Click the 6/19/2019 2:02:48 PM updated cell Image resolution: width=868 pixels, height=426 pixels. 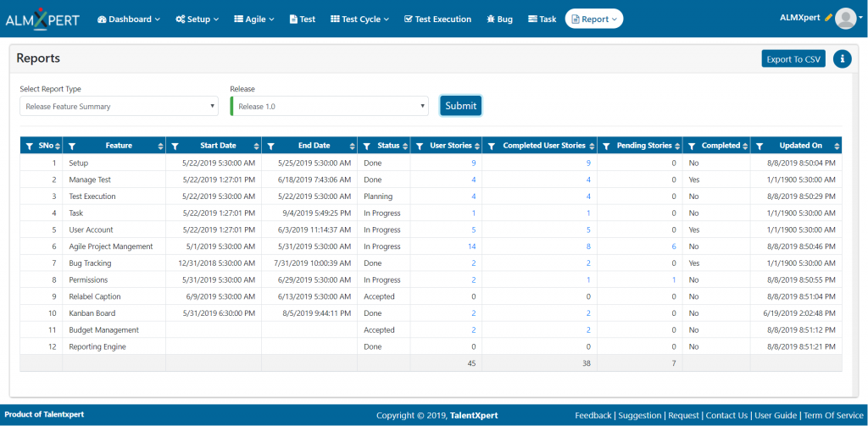796,313
